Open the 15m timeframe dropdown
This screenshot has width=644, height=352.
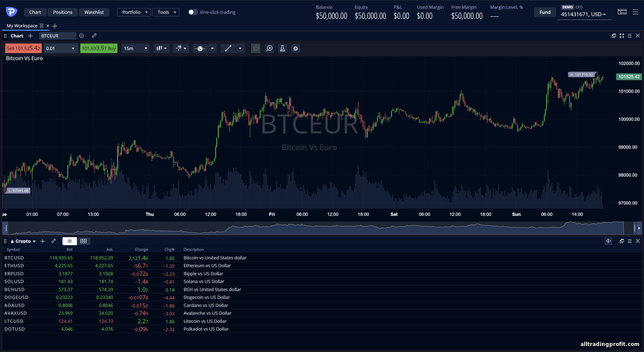[135, 49]
